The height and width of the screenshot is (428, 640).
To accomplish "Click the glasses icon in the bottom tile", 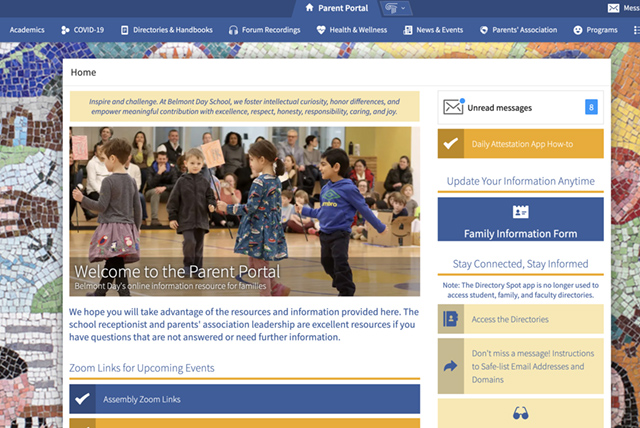I will tap(520, 413).
